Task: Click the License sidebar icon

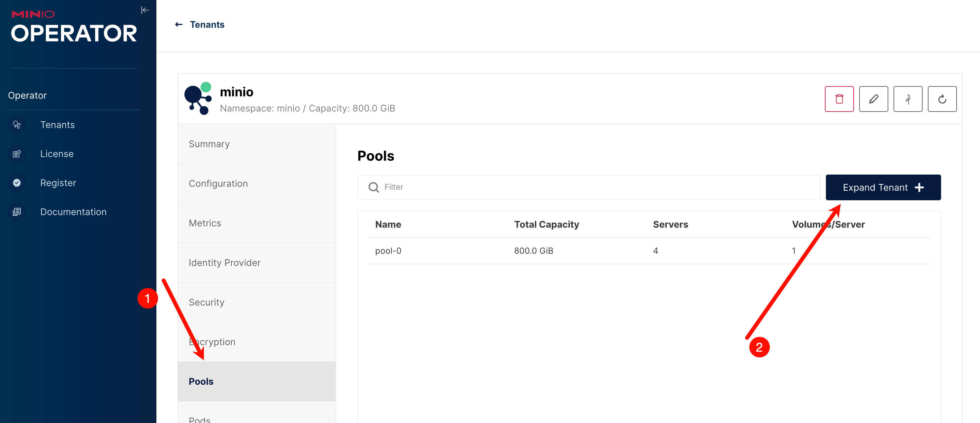Action: coord(17,154)
